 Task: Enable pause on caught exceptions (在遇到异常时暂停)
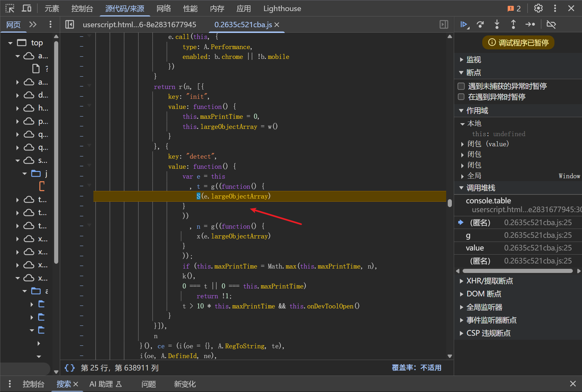pyautogui.click(x=461, y=97)
